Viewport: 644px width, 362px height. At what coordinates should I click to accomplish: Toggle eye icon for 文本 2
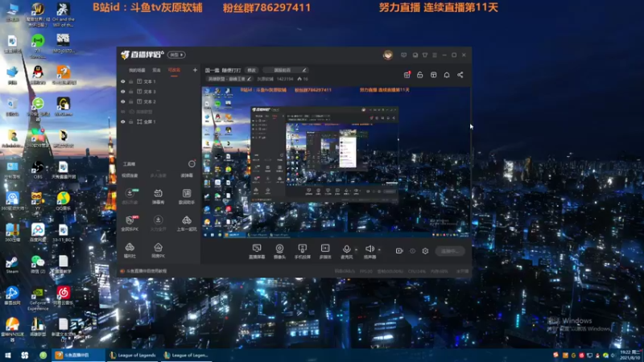(x=123, y=101)
